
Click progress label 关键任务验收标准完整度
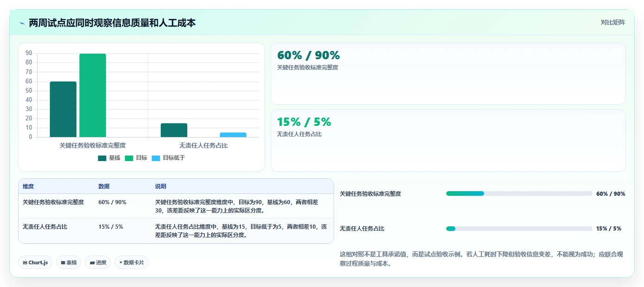(x=370, y=194)
